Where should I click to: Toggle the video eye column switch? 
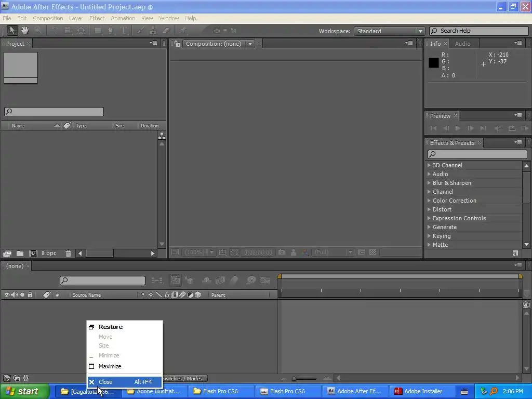6,295
